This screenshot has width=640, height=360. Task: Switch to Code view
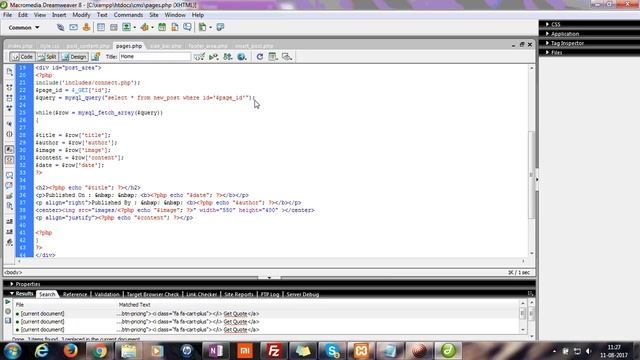click(22, 57)
